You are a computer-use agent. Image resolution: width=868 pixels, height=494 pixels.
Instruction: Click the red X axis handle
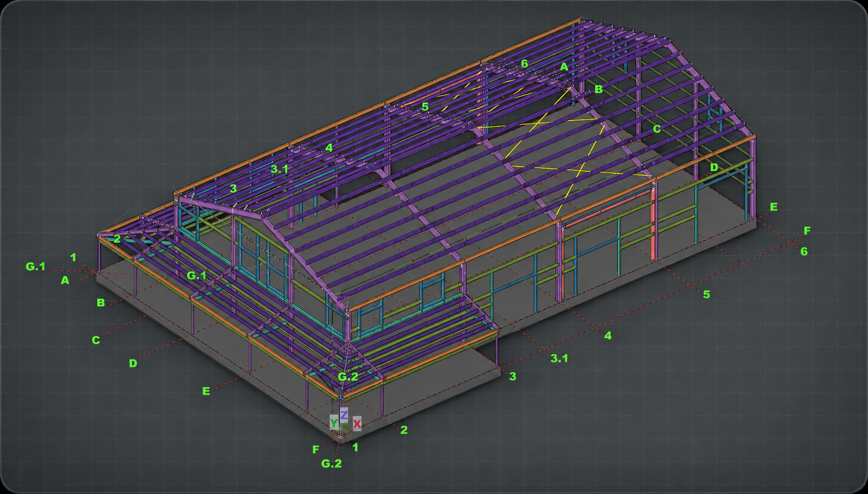click(357, 424)
